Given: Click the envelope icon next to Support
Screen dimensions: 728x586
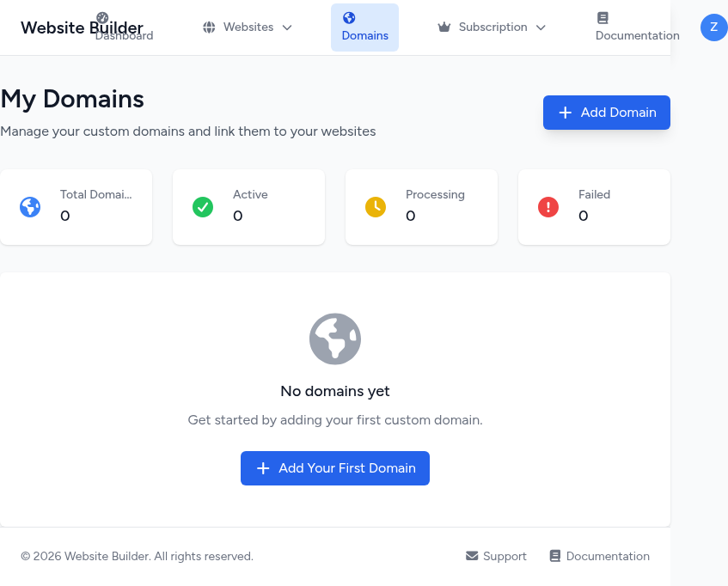Looking at the screenshot, I should (472, 556).
